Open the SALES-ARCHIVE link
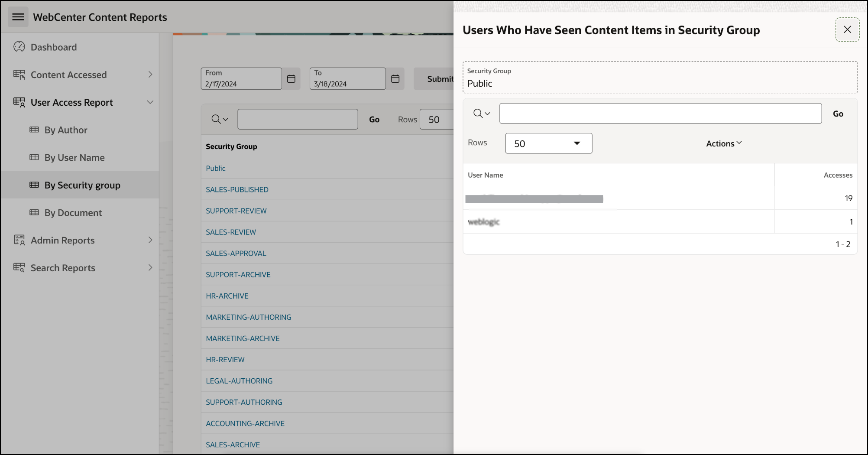Screen dimensions: 868x455 (233, 444)
